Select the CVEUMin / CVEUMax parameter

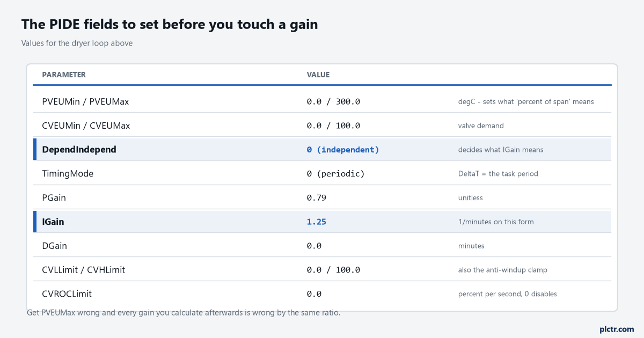86,126
